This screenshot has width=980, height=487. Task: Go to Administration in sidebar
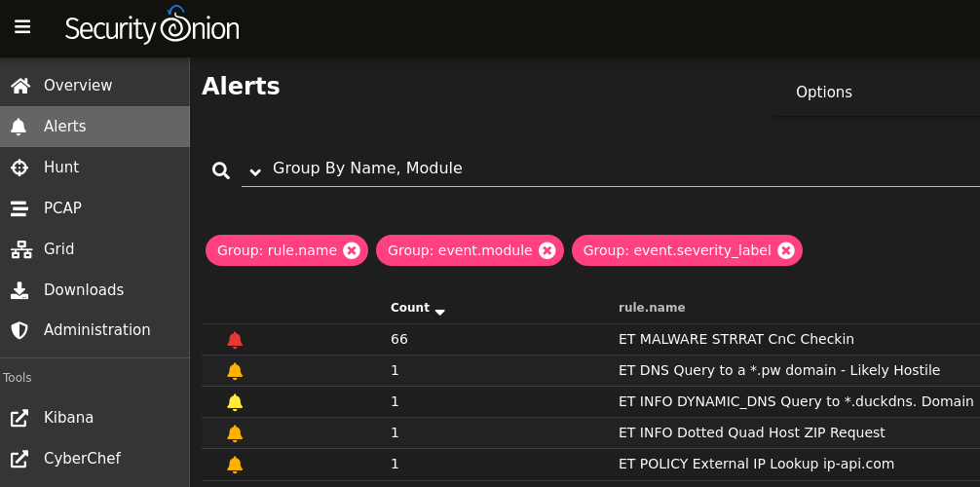tap(96, 329)
